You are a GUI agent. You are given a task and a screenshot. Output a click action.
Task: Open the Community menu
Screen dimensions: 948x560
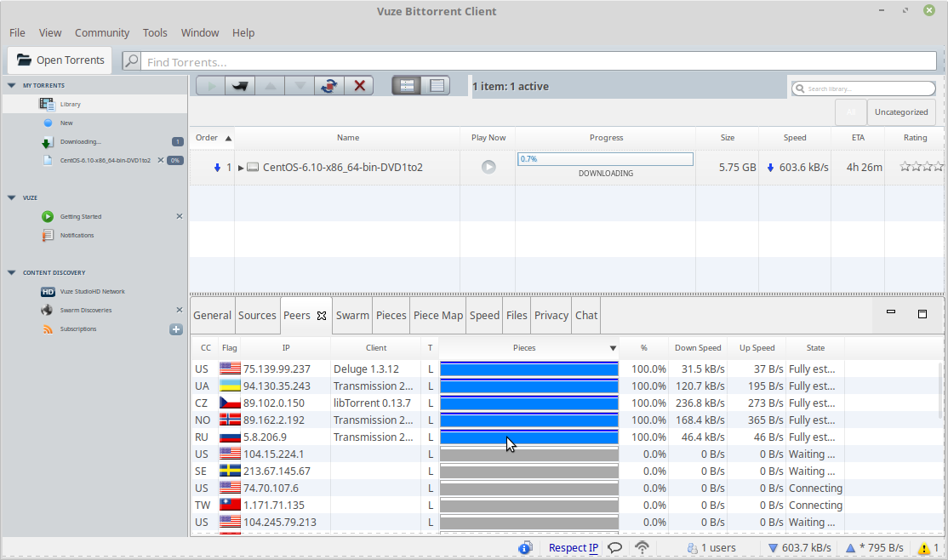click(101, 32)
